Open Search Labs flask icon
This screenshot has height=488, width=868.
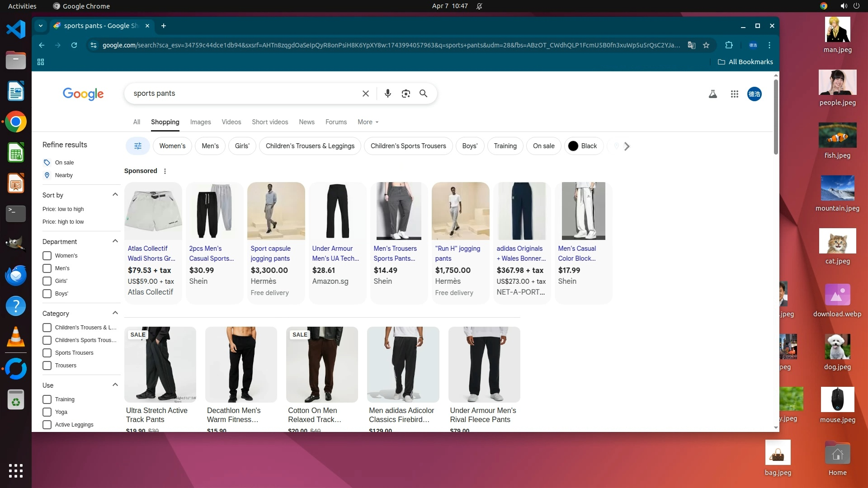tap(712, 94)
